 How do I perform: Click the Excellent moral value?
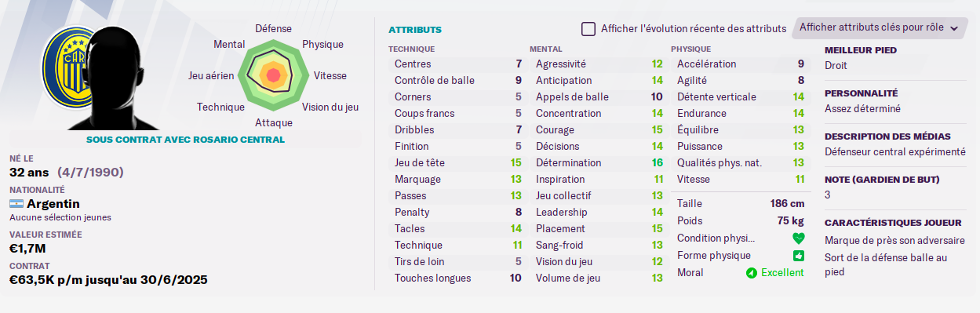pos(782,273)
